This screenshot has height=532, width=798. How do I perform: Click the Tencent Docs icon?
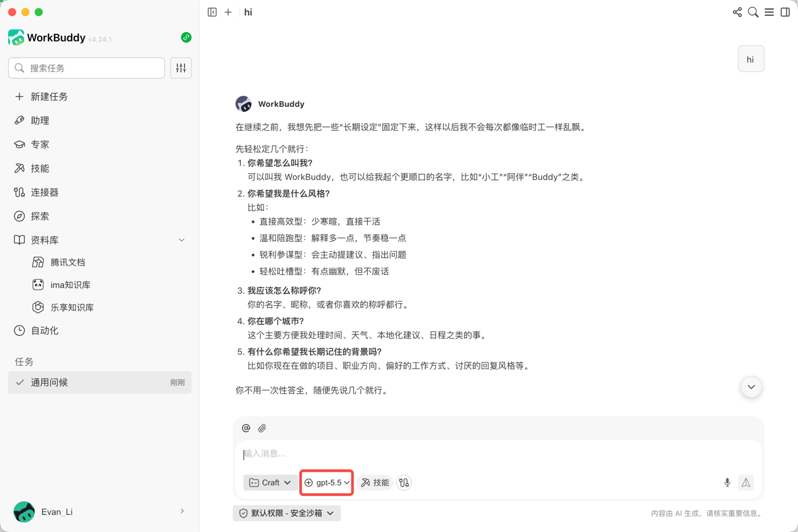[38, 262]
